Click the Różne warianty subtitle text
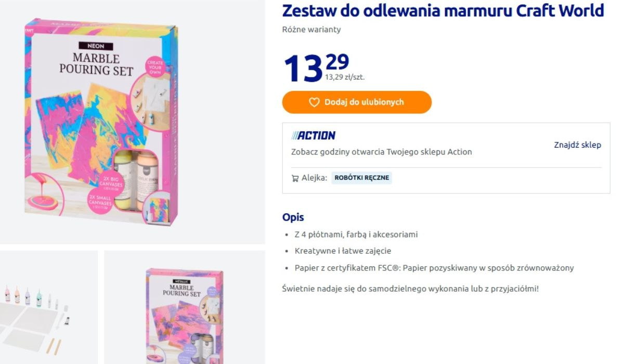This screenshot has width=624, height=364. pyautogui.click(x=311, y=30)
